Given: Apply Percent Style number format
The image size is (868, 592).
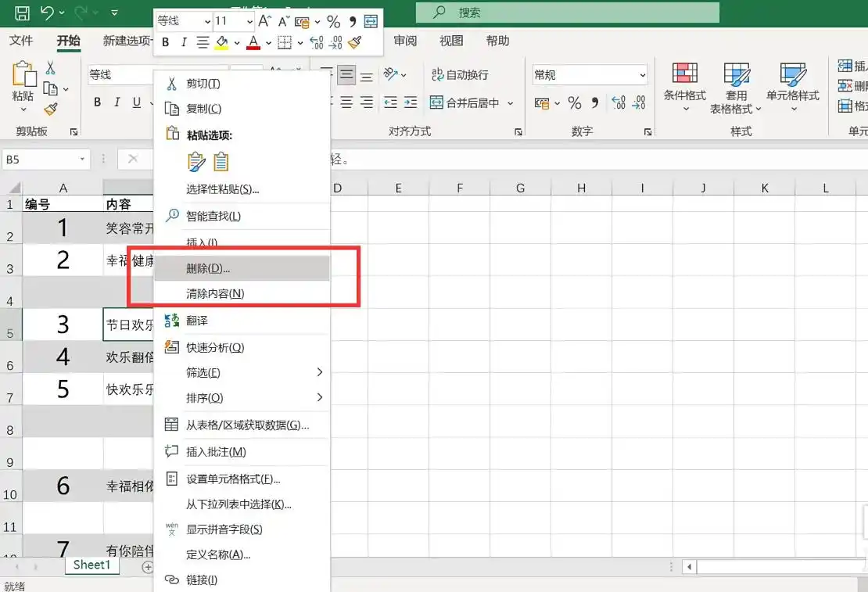Looking at the screenshot, I should (x=575, y=102).
